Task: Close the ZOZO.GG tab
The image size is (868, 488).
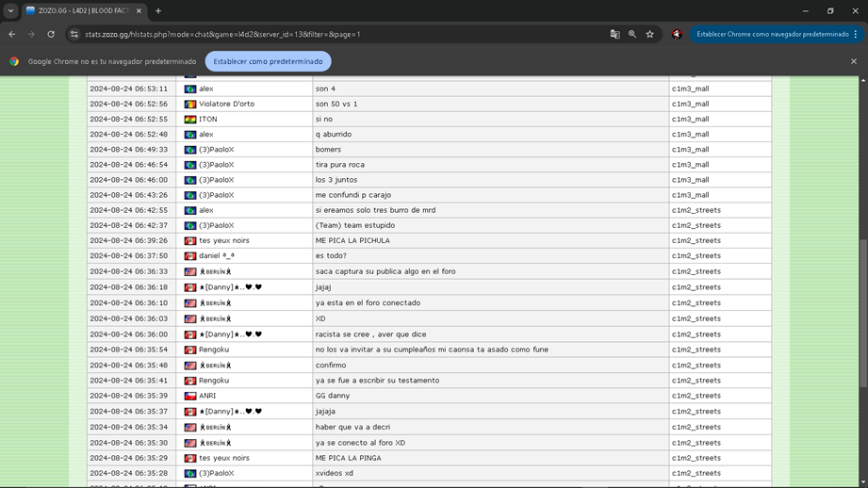Action: [139, 11]
